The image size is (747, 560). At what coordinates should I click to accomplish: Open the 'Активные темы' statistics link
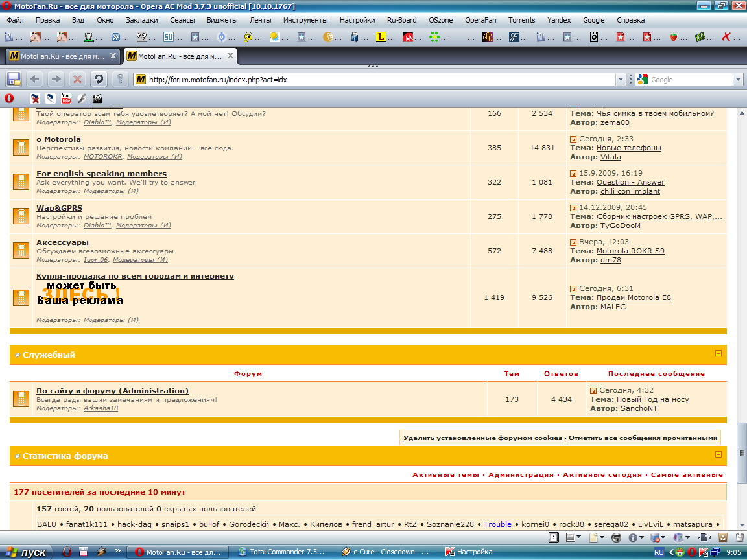point(445,474)
